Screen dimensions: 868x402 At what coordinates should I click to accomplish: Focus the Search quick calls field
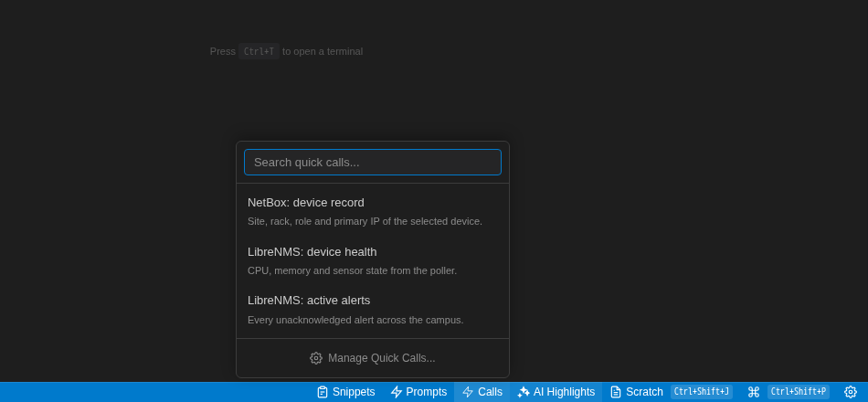(x=373, y=163)
